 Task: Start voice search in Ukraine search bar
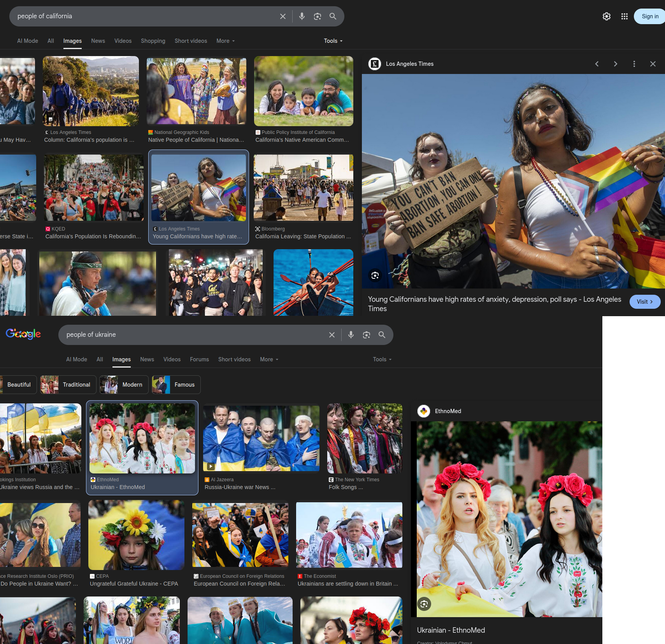pos(351,335)
